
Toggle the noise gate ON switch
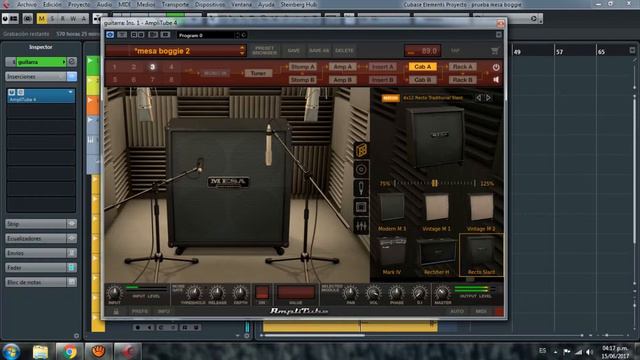262,292
